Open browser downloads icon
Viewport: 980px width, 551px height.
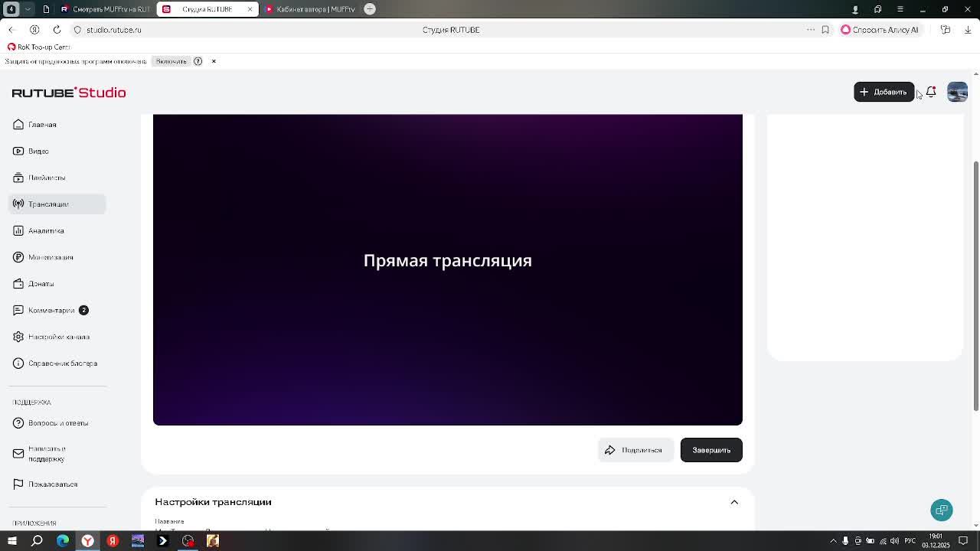[968, 30]
